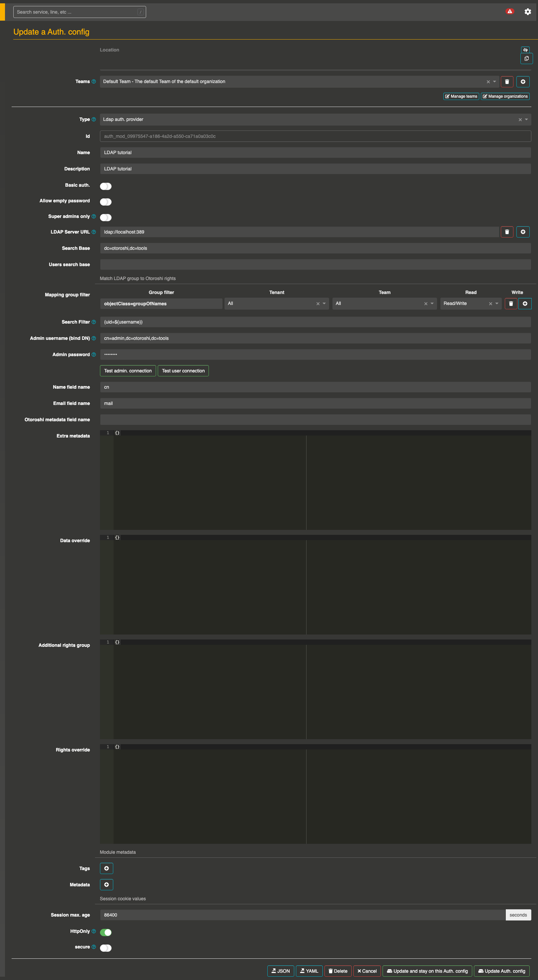
Task: Disable the HttpOnly toggle
Action: pyautogui.click(x=106, y=932)
